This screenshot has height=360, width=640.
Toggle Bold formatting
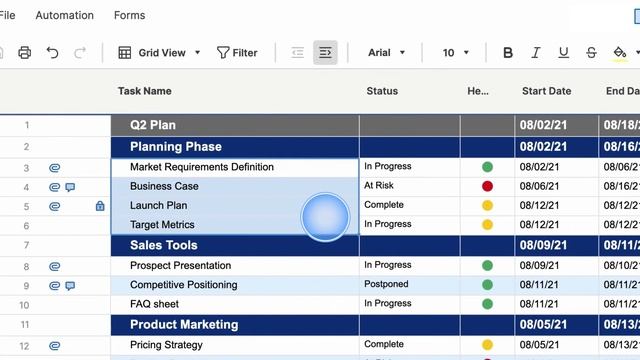pyautogui.click(x=508, y=53)
